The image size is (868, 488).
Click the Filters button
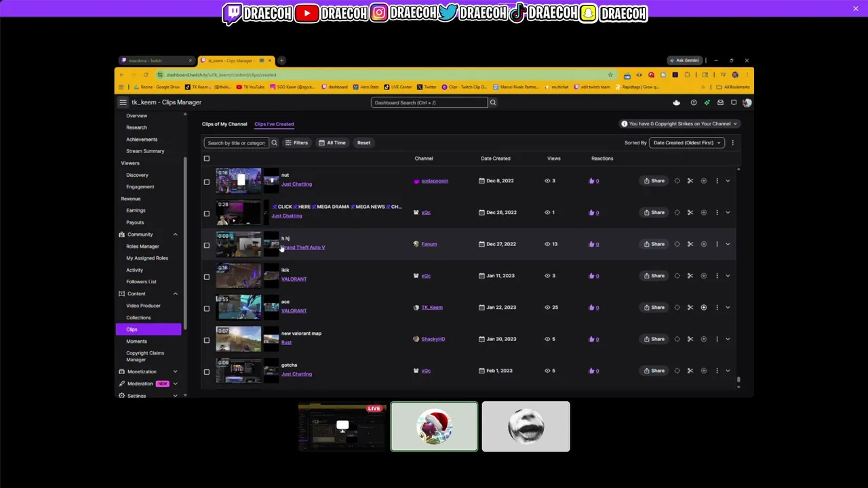[296, 143]
